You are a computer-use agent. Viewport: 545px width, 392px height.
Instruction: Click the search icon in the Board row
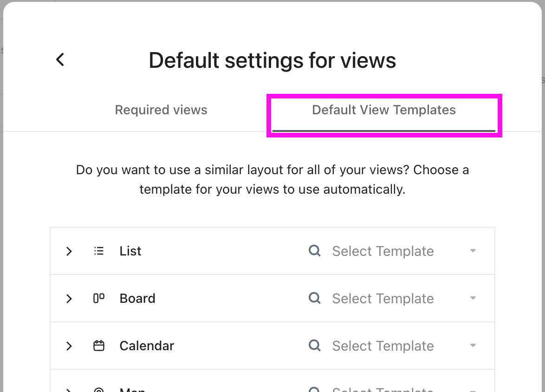pos(315,298)
